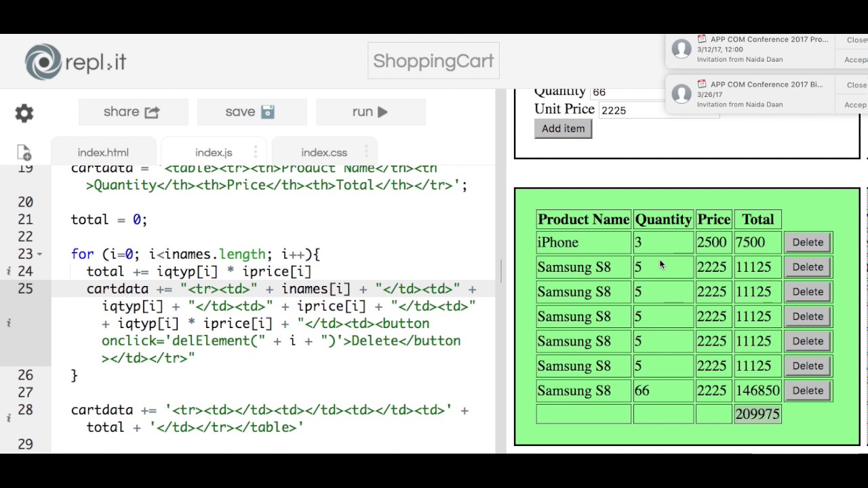The image size is (868, 488).
Task: Click the Product Name table header
Action: tap(583, 220)
